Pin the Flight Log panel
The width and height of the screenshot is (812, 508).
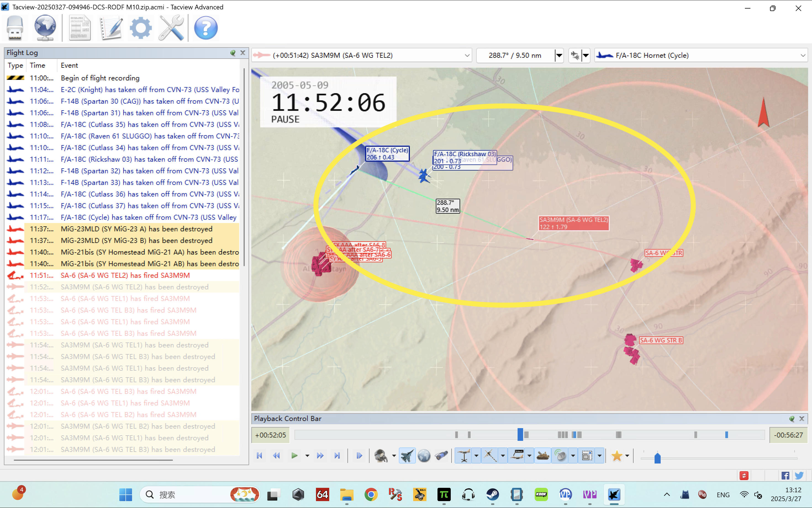(233, 53)
